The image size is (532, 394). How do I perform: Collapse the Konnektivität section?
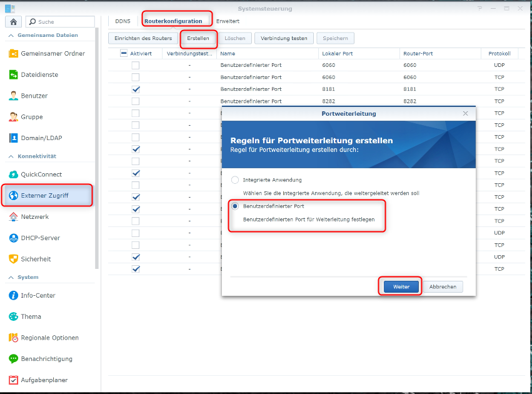11,156
